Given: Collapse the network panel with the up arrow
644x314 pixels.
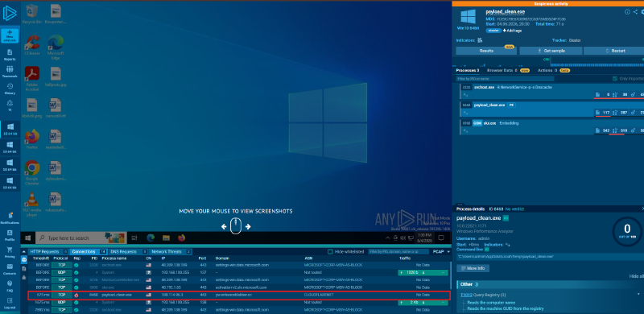Looking at the screenshot, I should [x=24, y=251].
